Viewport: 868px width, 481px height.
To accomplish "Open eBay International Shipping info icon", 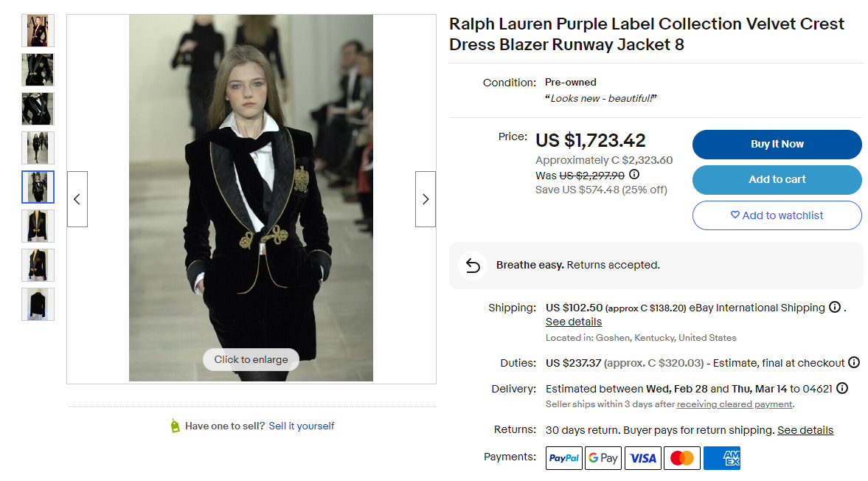I will (x=835, y=307).
